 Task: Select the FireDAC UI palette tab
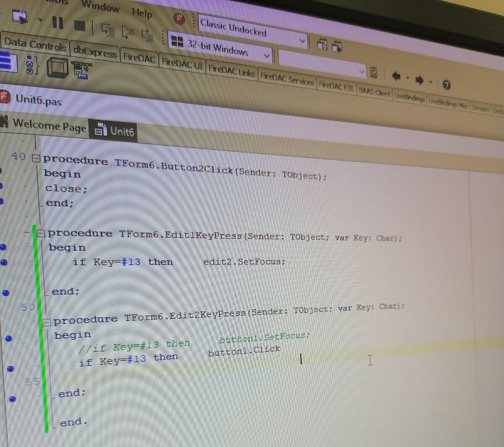(182, 64)
